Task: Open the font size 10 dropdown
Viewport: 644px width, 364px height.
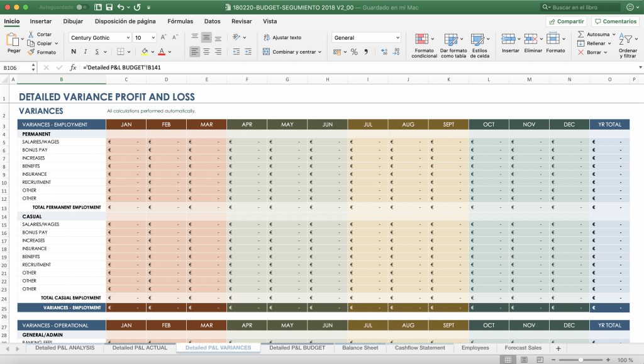Action: click(x=153, y=37)
